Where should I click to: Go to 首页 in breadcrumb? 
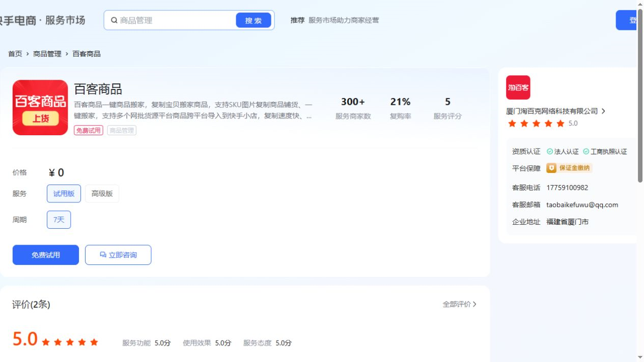click(15, 54)
